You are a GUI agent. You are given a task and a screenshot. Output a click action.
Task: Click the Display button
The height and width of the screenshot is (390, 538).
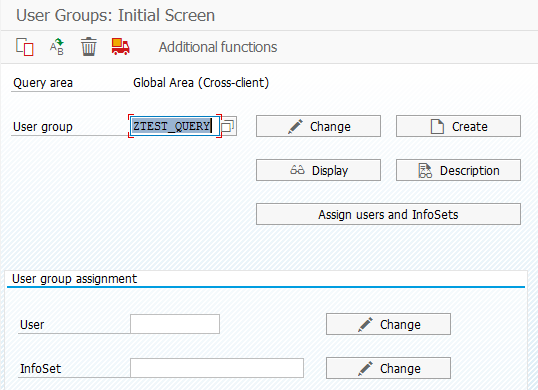318,170
